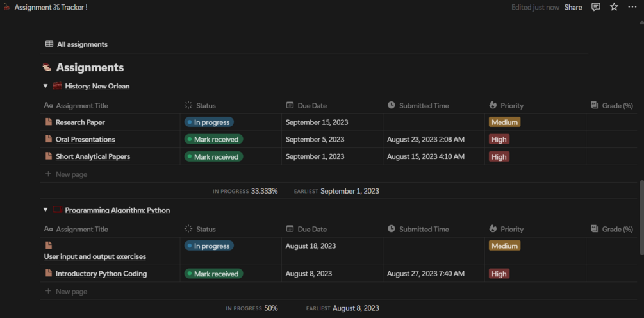Viewport: 644px width, 318px height.
Task: Open Short Analytical Papers High priority tag
Action: 499,156
